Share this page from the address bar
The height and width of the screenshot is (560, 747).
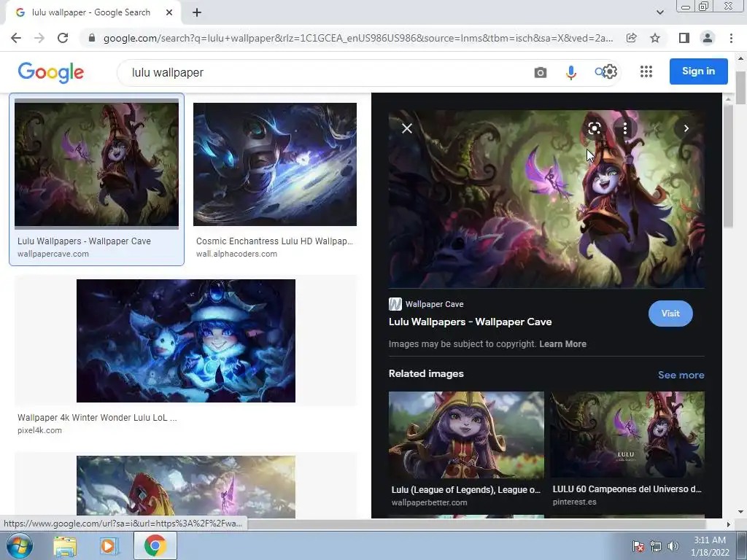tap(631, 38)
